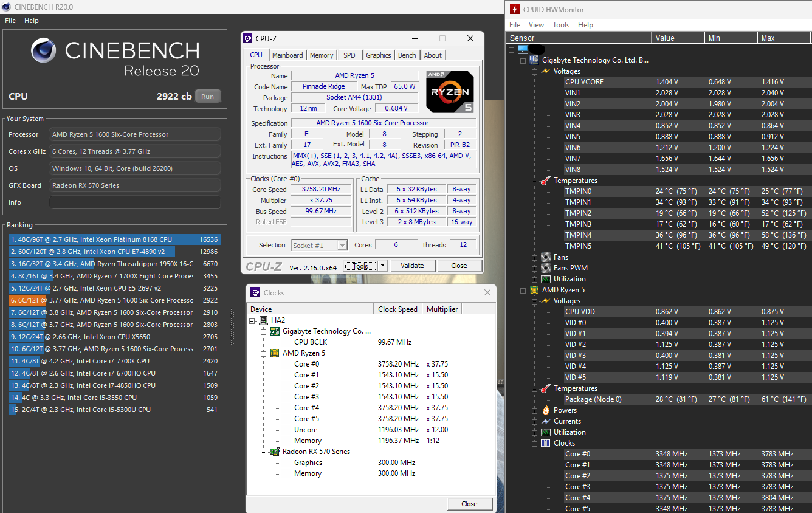Collapse the Clocks group in HWMonitor
Viewport: 812px width, 513px height.
coord(534,443)
